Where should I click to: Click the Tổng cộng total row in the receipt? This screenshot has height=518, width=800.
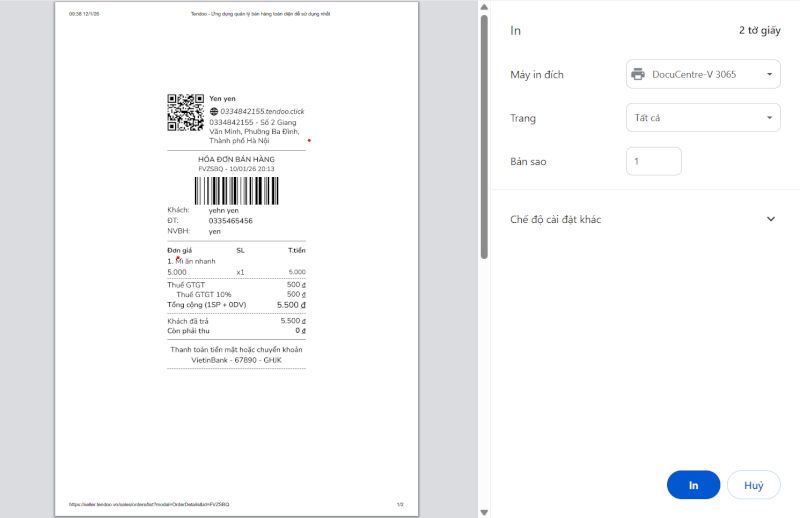236,304
